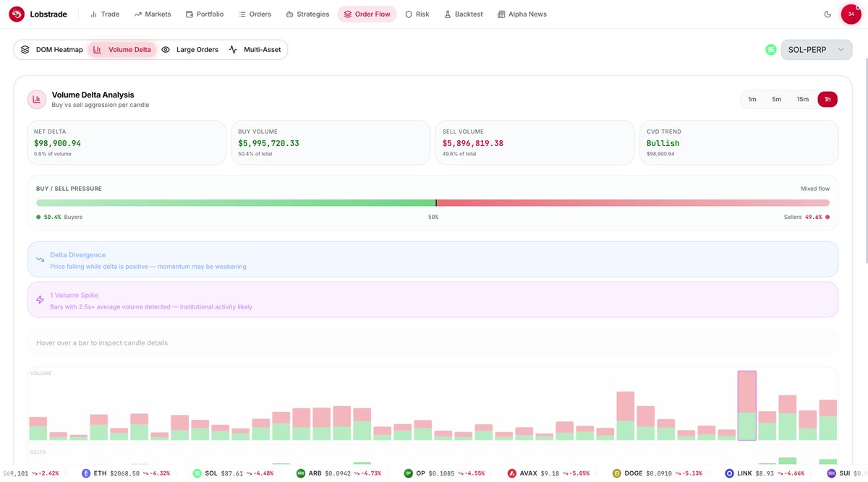Click the 50.4% Buyers label
This screenshot has width=868, height=482.
coord(59,217)
